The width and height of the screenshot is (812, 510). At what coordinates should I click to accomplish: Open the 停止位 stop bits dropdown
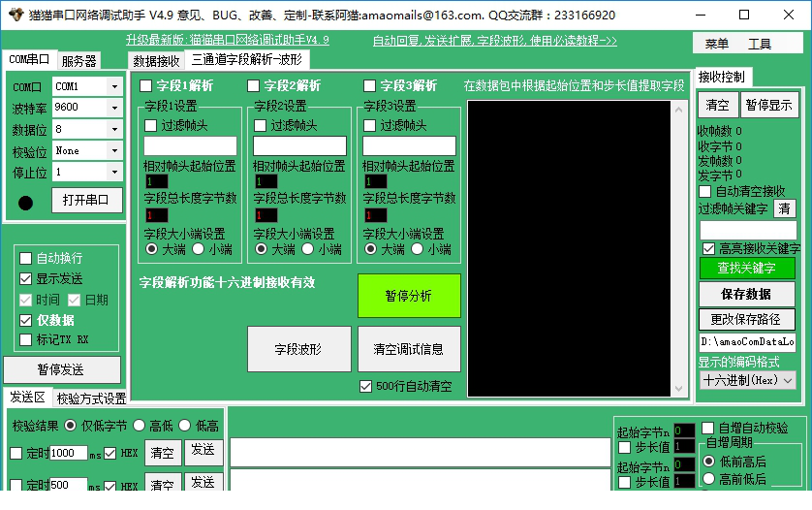click(x=114, y=172)
